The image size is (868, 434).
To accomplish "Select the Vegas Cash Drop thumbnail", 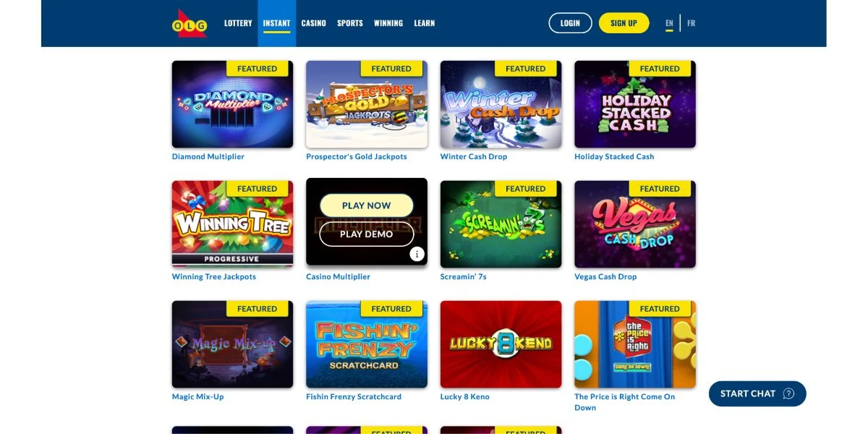I will [x=635, y=224].
